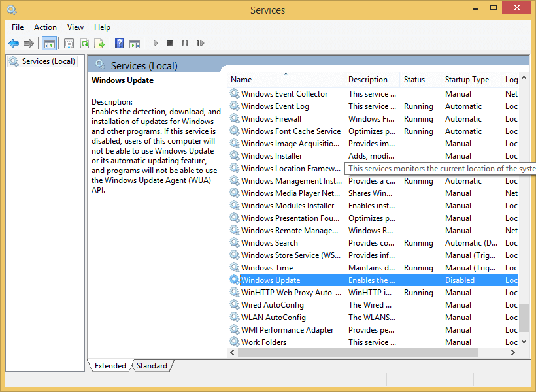Select Windows Font Cache Service row
Image resolution: width=536 pixels, height=392 pixels.
[x=373, y=131]
